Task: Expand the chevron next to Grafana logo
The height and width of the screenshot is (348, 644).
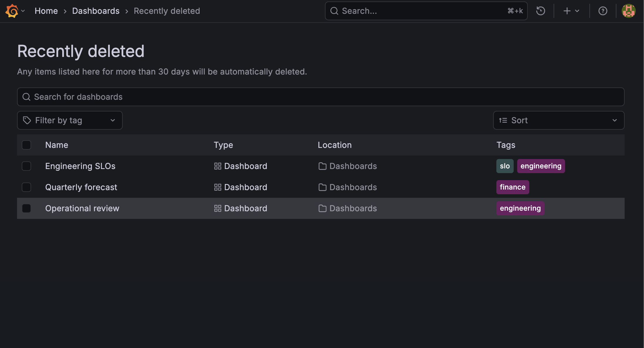Action: pos(23,11)
